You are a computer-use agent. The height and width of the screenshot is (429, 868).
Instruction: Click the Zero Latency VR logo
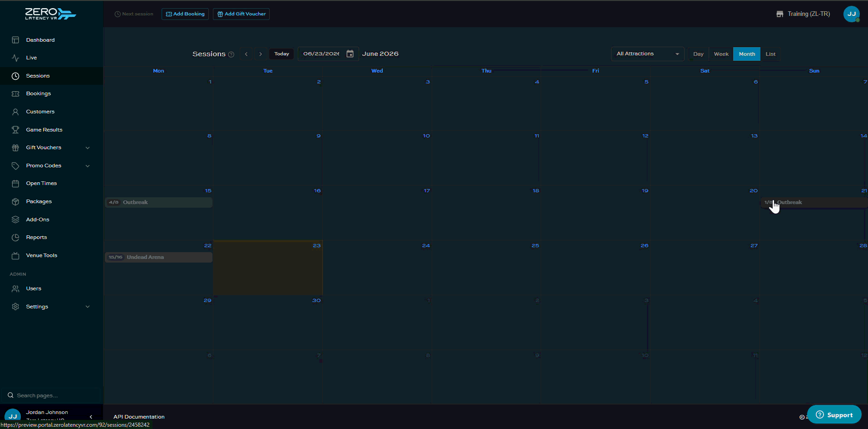[50, 14]
